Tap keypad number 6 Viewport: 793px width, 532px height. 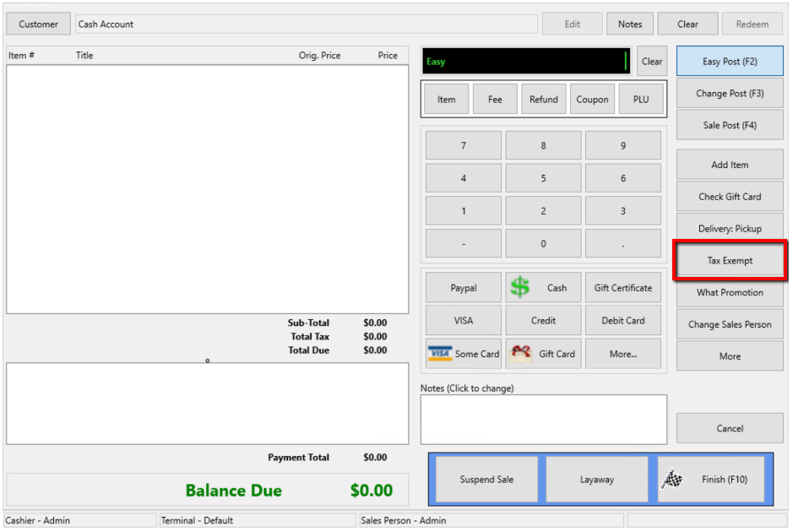point(623,178)
